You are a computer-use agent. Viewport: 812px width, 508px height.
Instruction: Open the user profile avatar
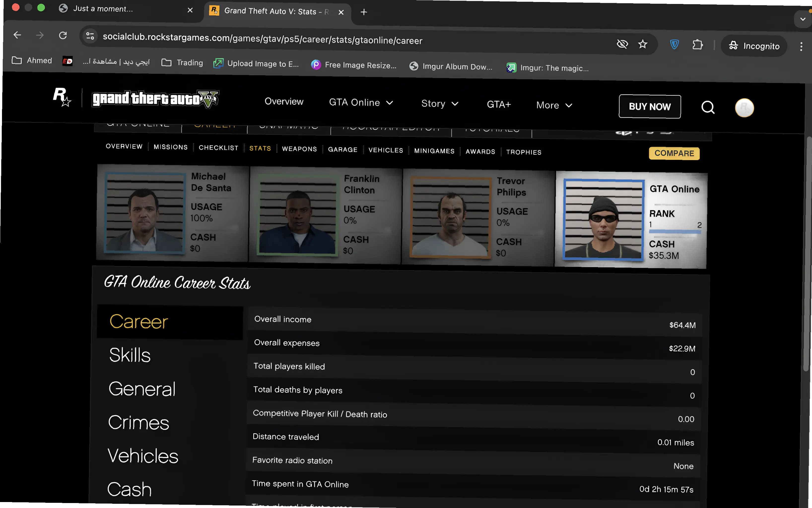pos(744,108)
